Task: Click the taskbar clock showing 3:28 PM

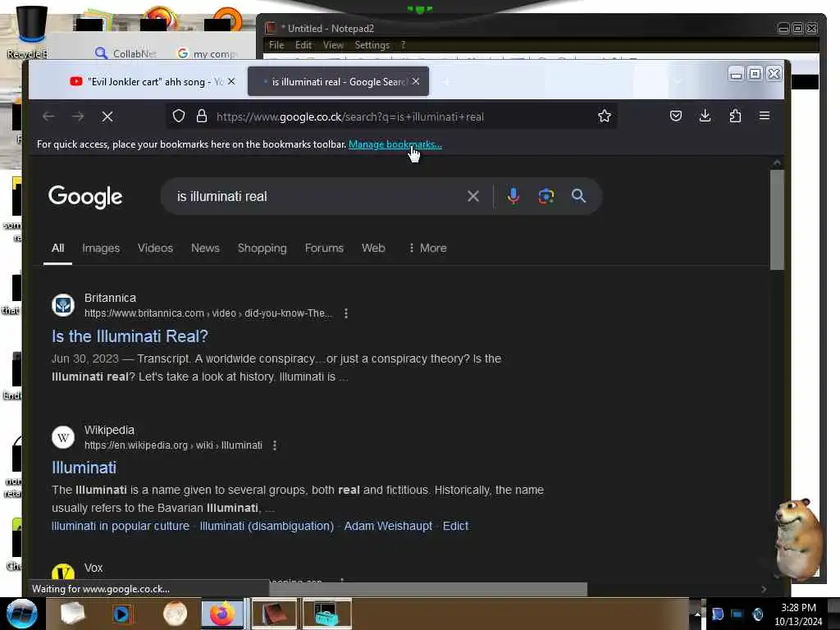Action: [x=798, y=614]
